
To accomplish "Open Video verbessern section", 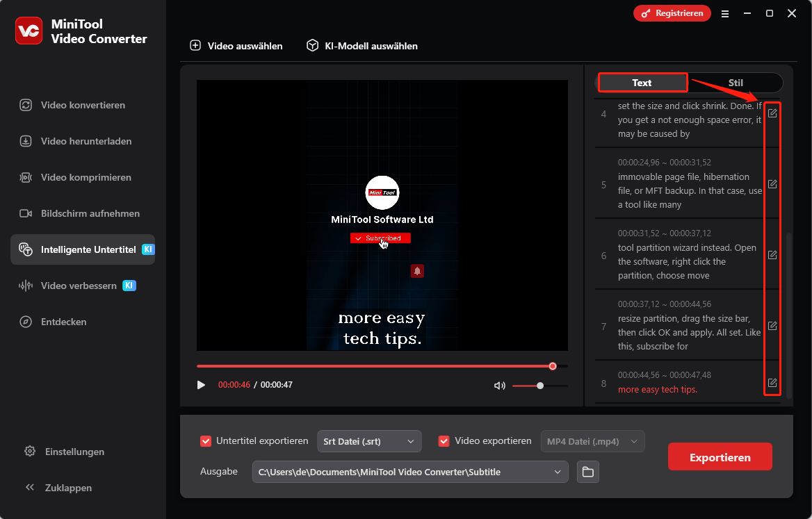I will coord(83,286).
